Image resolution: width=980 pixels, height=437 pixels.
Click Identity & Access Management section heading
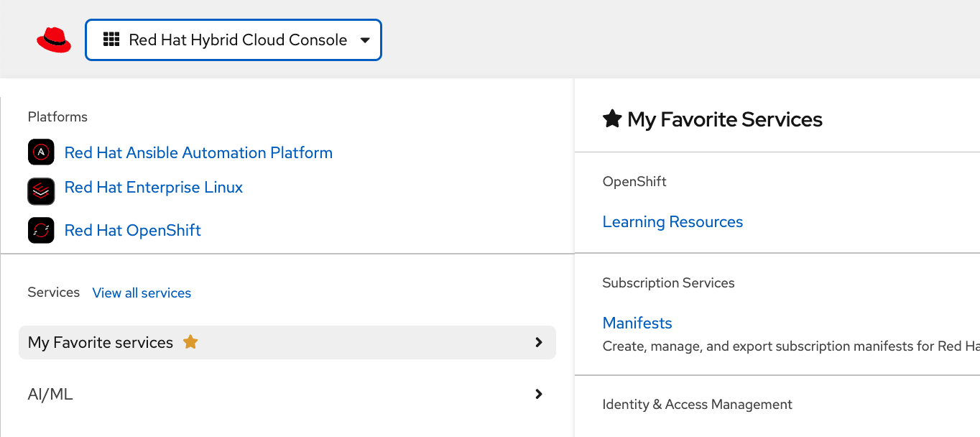(697, 405)
